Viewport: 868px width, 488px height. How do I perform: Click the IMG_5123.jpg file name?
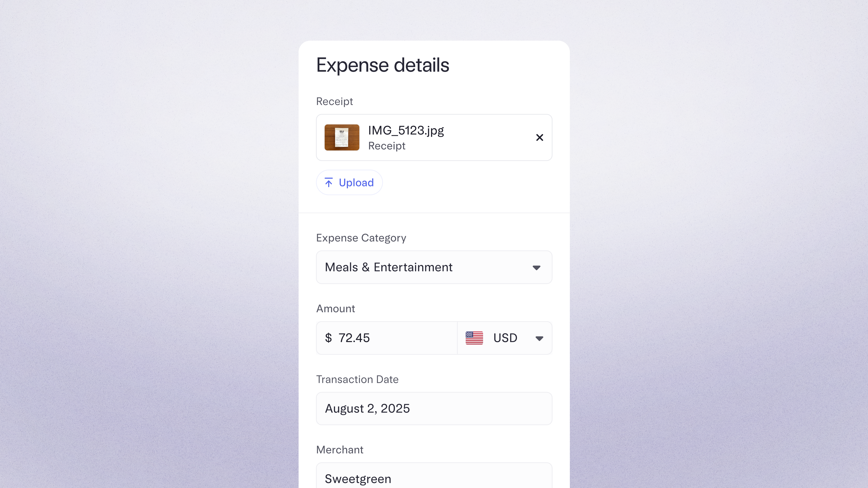click(406, 131)
